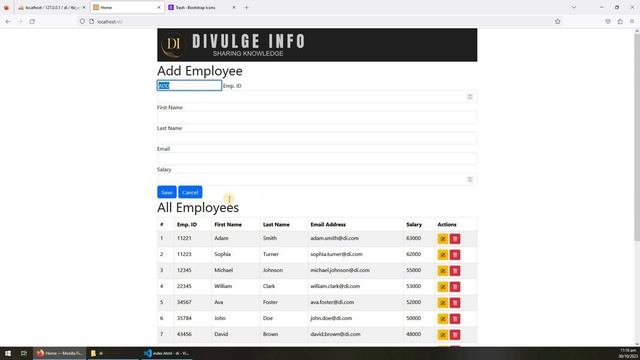Click into the First Name field
This screenshot has width=640, height=360.
click(317, 118)
